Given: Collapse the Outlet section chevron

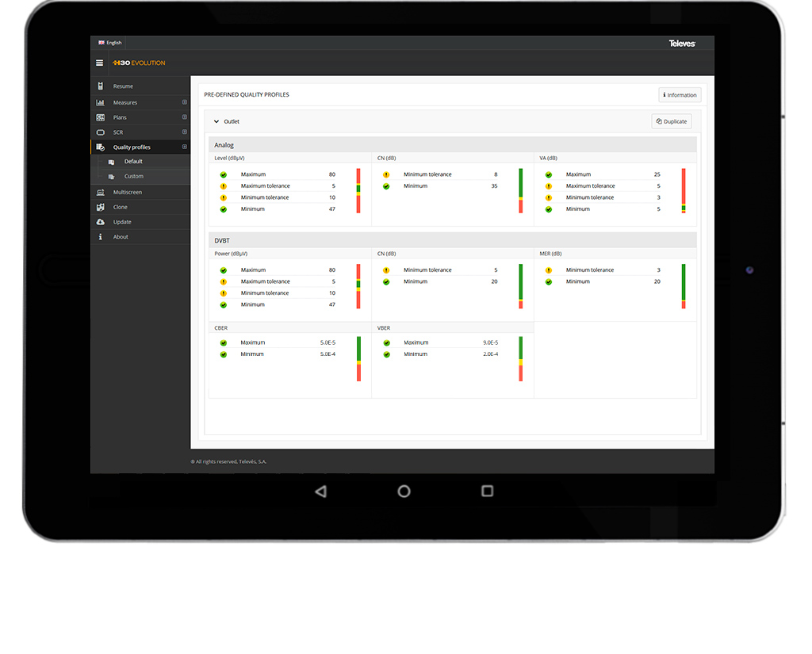Looking at the screenshot, I should 216,122.
